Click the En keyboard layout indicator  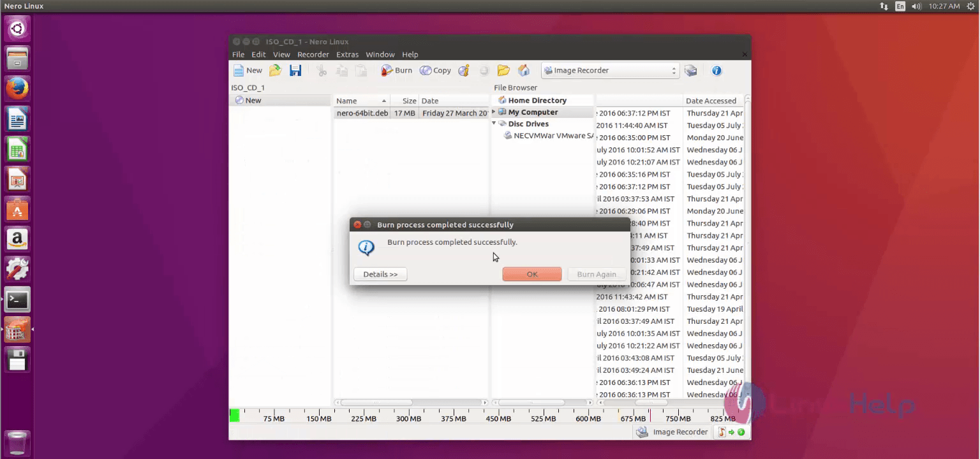(900, 6)
